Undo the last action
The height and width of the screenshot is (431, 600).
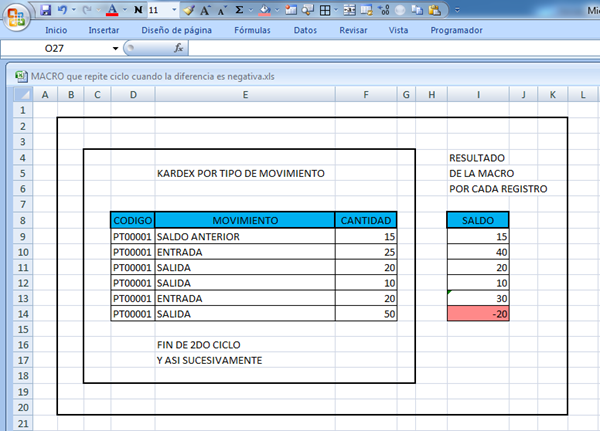[62, 10]
